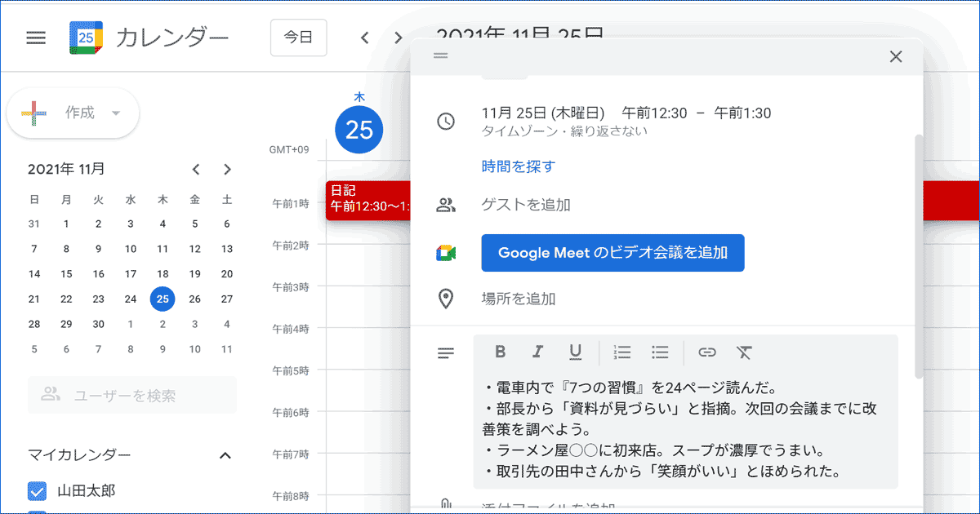Viewport: 980px width, 514px height.
Task: Create a numbered list in the description
Action: click(621, 352)
